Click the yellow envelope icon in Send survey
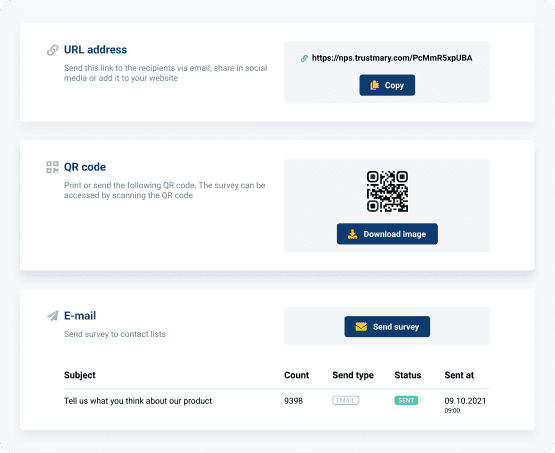 coord(361,327)
